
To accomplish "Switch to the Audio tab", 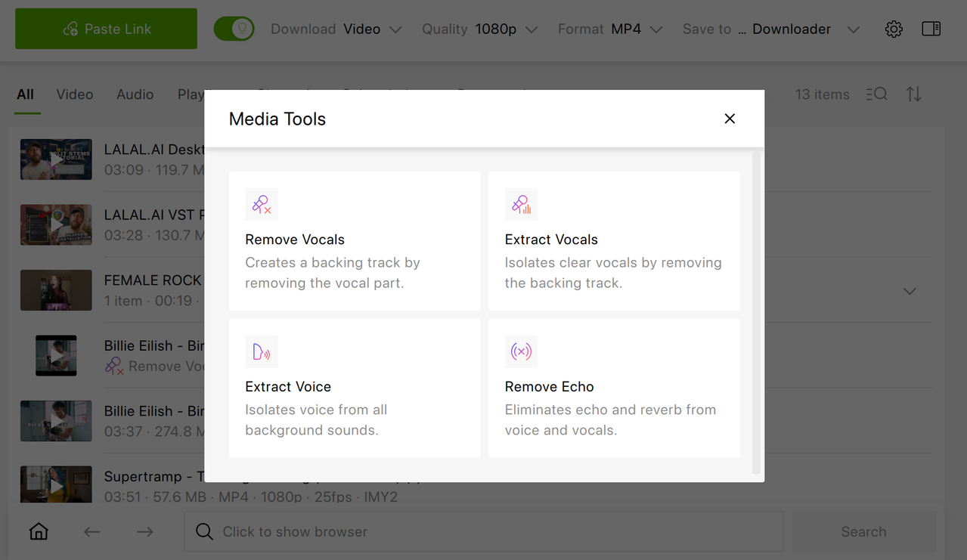I will [135, 94].
